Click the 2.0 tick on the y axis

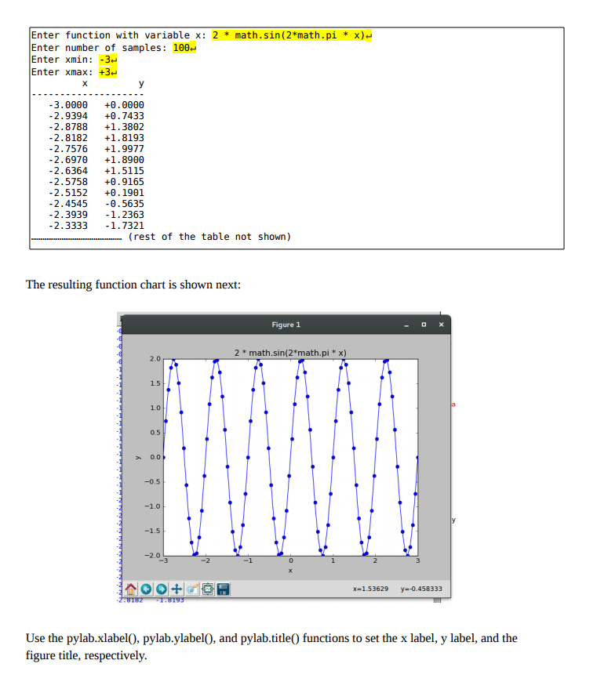[155, 358]
